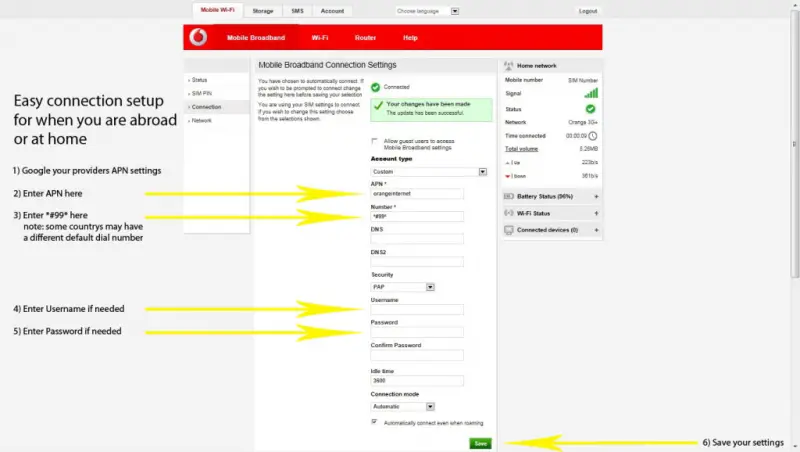Toggle Allow guest users access checkbox

tap(374, 141)
